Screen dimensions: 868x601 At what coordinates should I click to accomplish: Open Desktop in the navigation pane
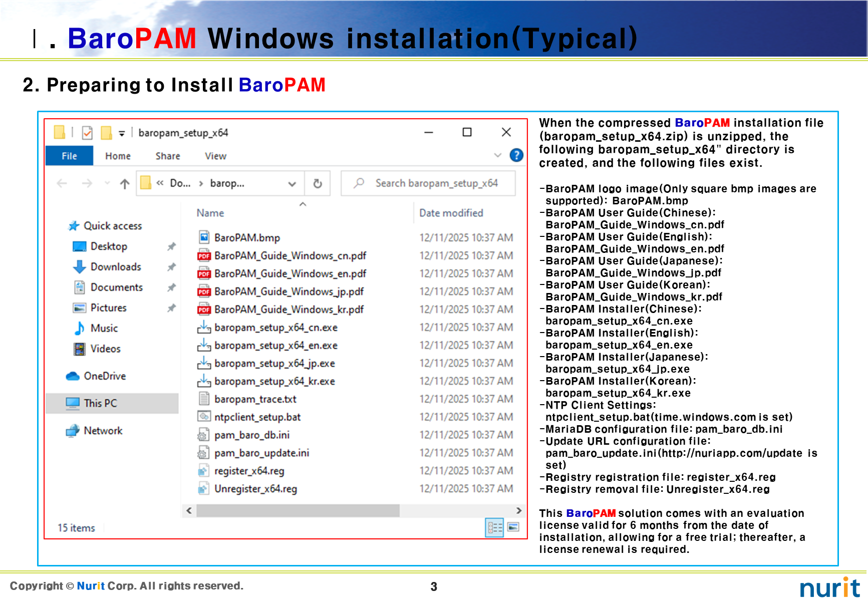[x=109, y=246]
